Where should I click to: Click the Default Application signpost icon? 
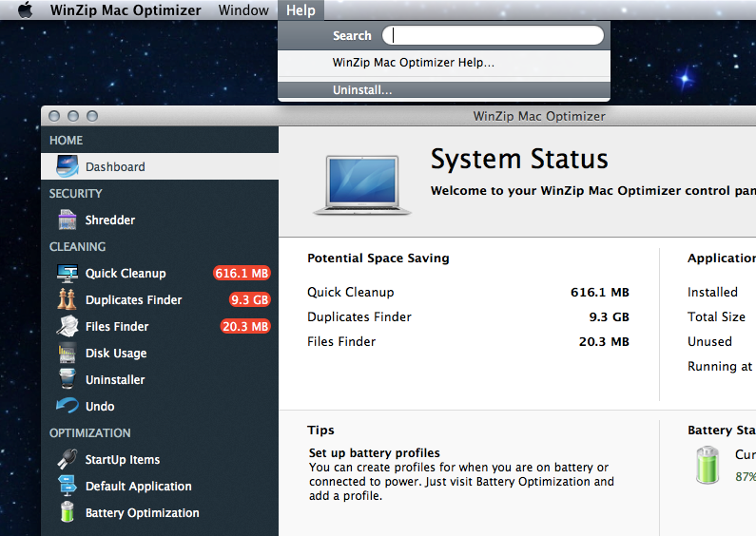(68, 486)
